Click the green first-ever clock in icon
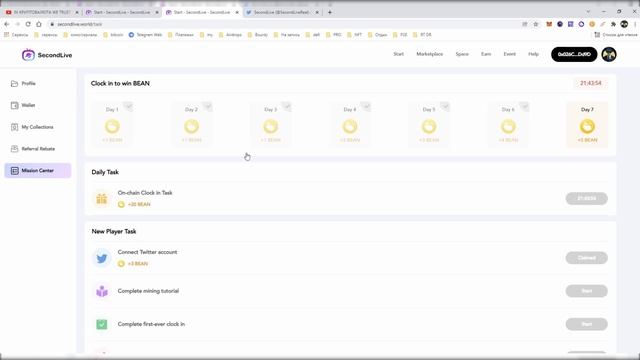The height and width of the screenshot is (360, 640). (x=102, y=324)
